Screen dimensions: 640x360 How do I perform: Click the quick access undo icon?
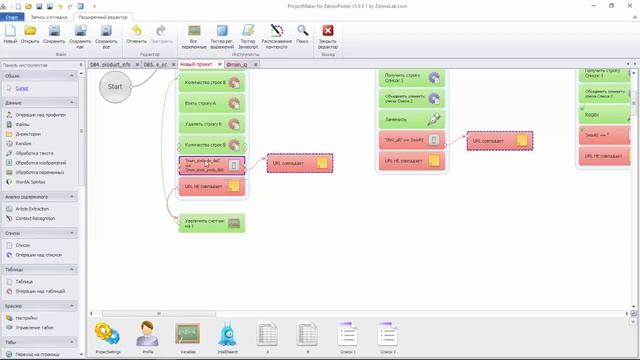60,6
